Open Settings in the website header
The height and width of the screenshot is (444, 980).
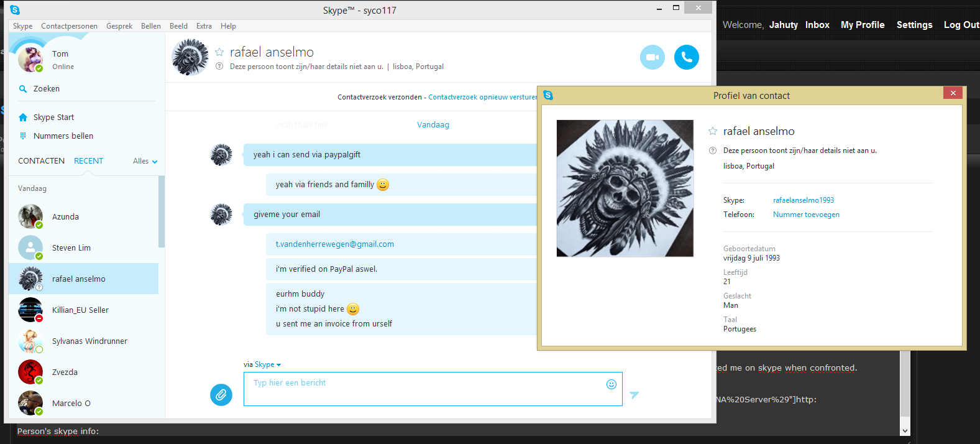coord(914,25)
